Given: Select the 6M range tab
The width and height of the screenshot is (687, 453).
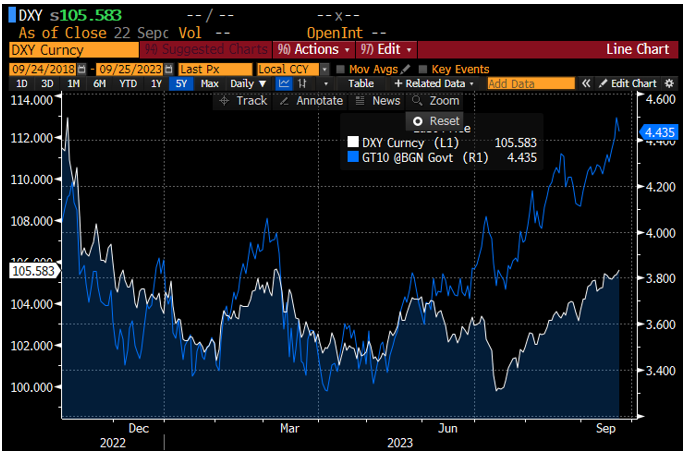Looking at the screenshot, I should click(x=99, y=83).
